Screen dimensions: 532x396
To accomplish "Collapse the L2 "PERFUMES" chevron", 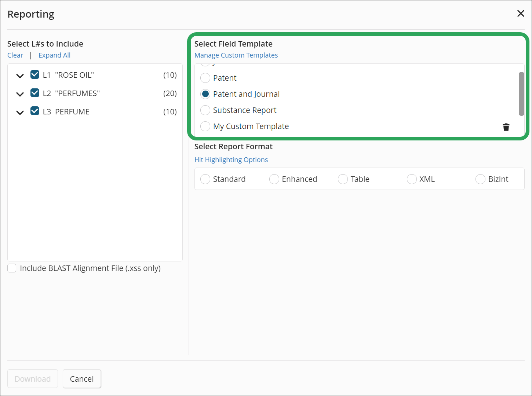I will [x=20, y=94].
